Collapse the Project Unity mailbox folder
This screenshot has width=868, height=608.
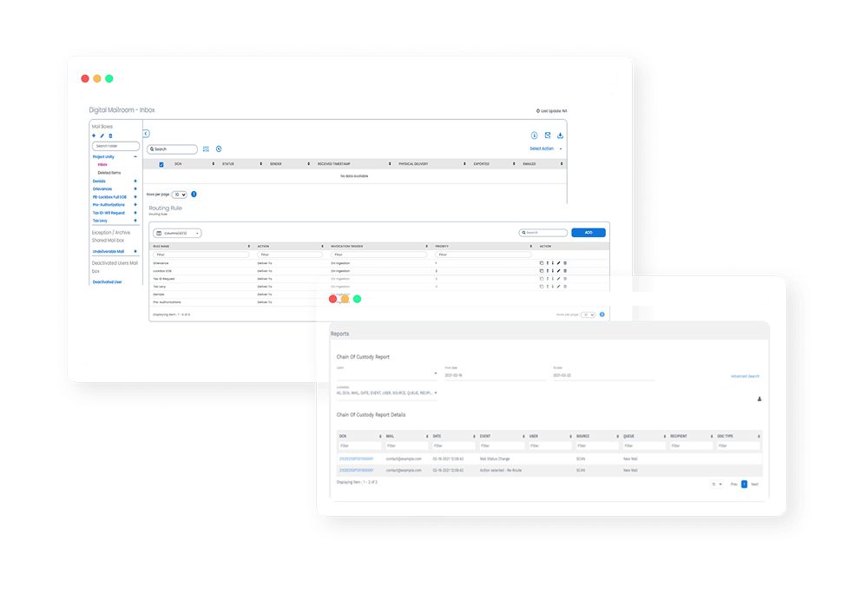135,157
